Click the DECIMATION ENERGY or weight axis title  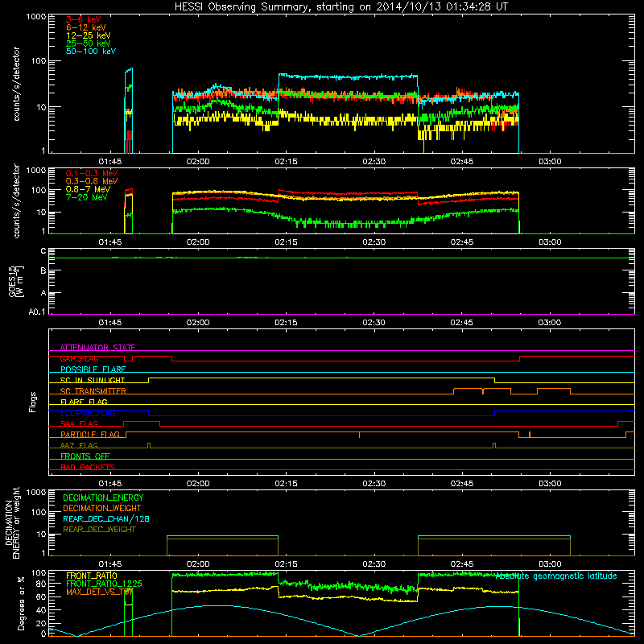12,522
